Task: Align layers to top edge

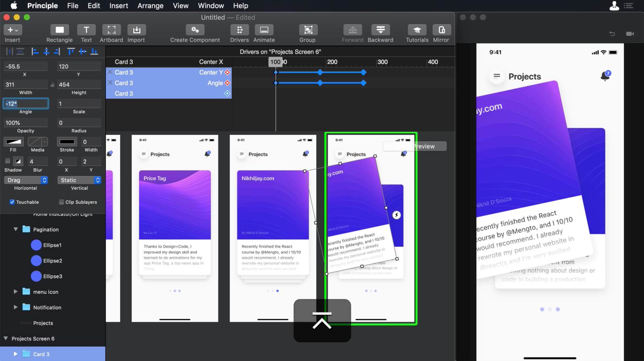Action: (x=71, y=51)
